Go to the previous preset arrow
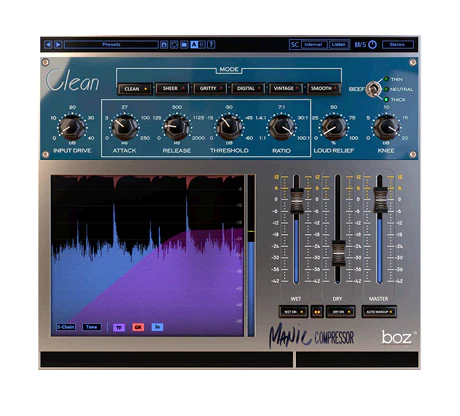Image resolution: width=460 pixels, height=416 pixels. [48, 44]
